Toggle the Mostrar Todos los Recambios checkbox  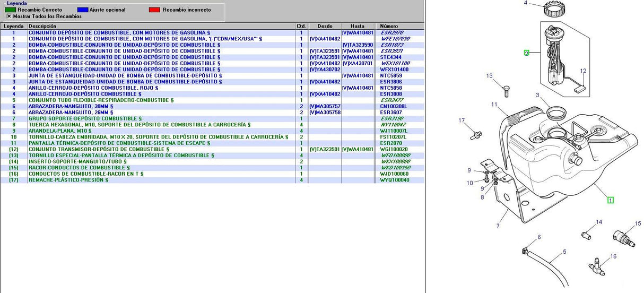pyautogui.click(x=8, y=16)
